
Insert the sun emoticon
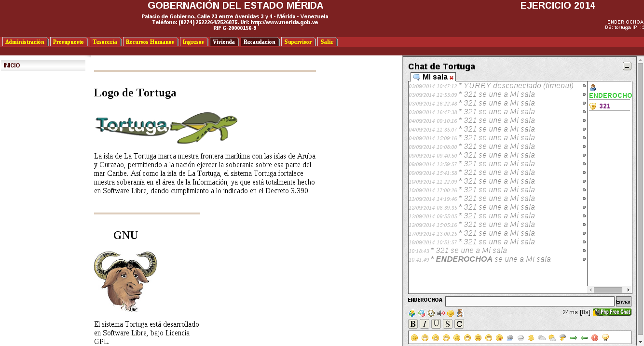pos(531,338)
